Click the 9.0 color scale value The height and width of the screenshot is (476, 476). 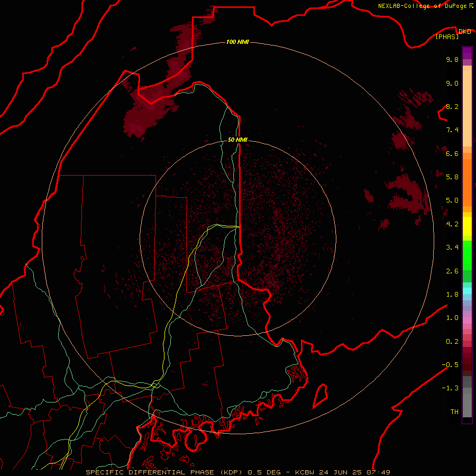(452, 83)
